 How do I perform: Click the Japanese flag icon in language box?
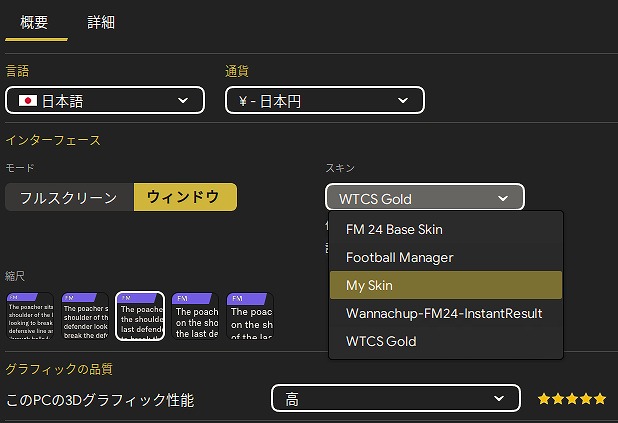click(x=28, y=101)
